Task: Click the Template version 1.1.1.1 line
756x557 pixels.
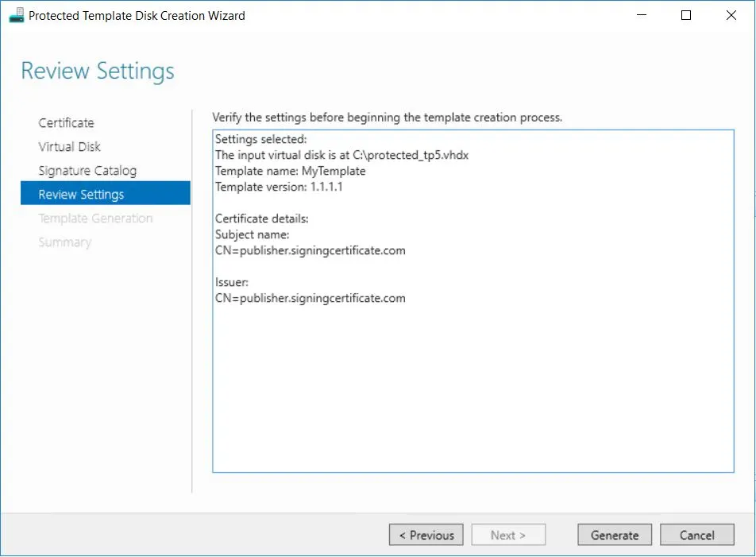Action: click(x=279, y=187)
